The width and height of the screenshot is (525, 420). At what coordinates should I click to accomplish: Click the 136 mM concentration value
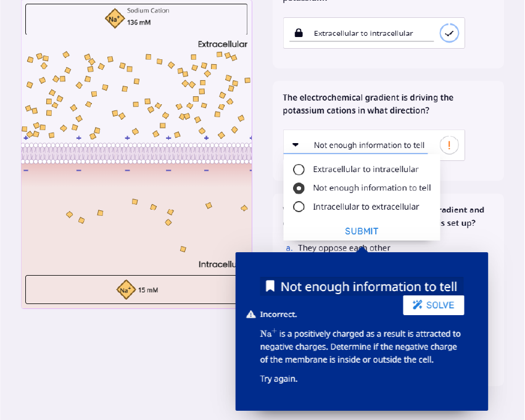coord(139,22)
